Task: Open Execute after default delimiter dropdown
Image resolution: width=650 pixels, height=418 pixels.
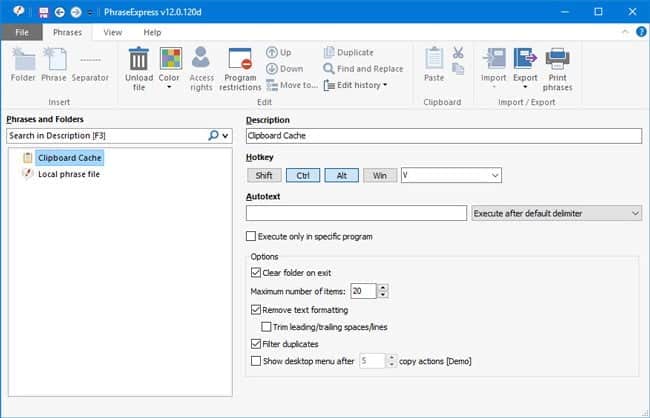Action: pyautogui.click(x=556, y=214)
